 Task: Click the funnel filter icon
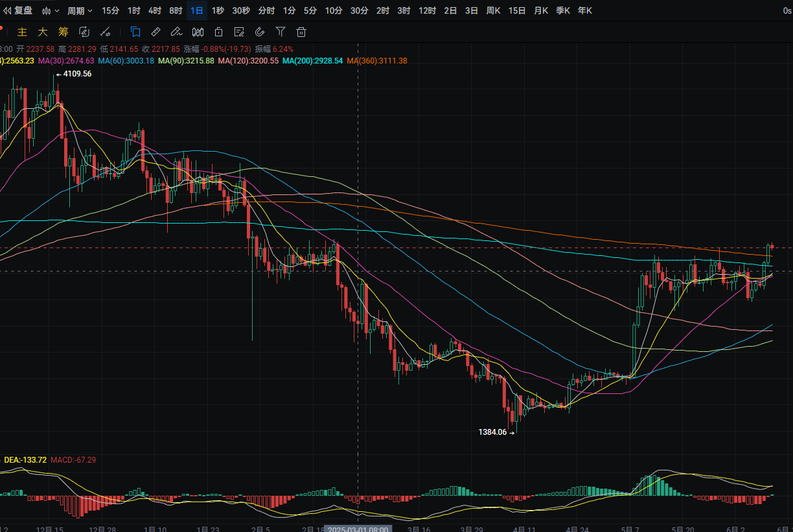coord(281,31)
